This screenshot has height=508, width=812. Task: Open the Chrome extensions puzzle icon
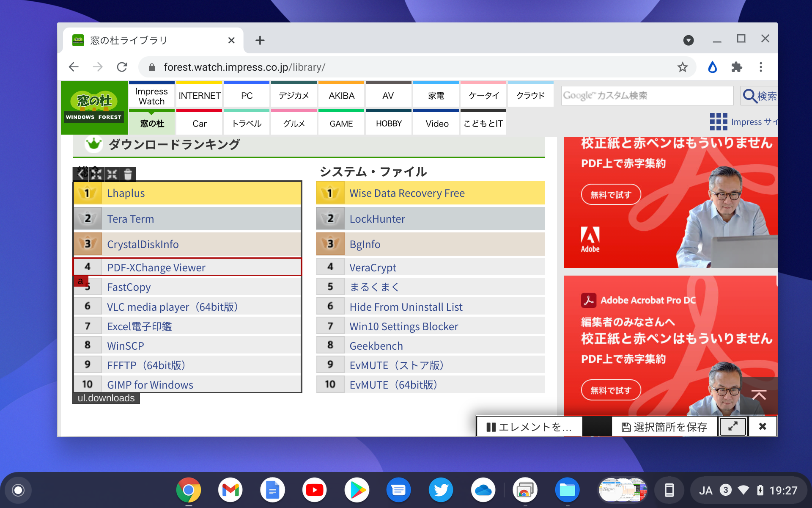737,67
